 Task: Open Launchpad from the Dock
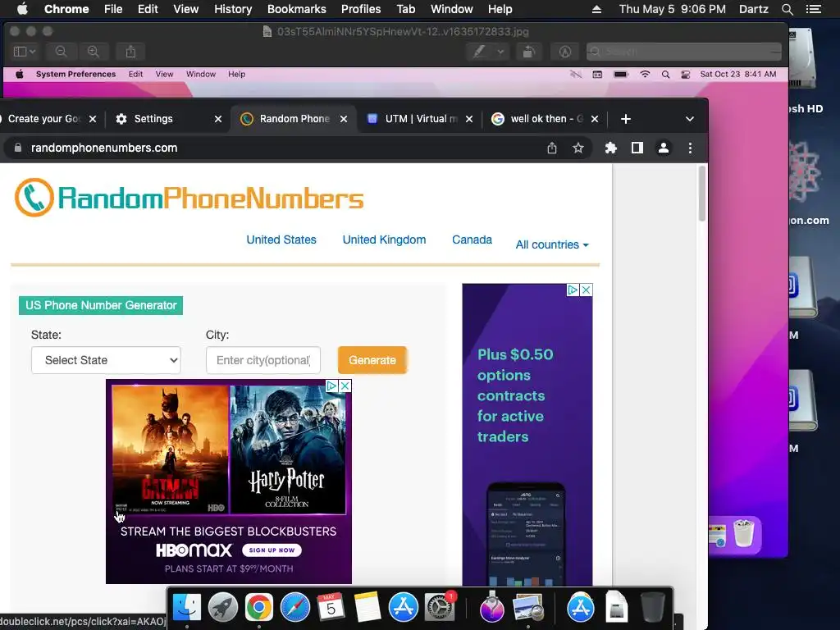[x=223, y=608]
